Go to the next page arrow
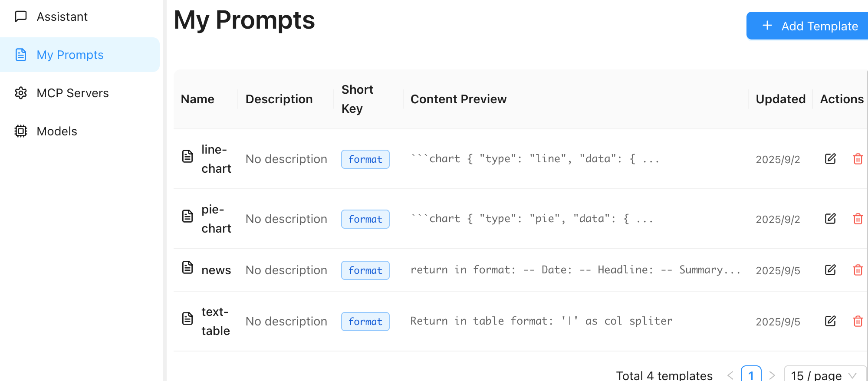Screen dimensions: 868x381 click(772, 375)
